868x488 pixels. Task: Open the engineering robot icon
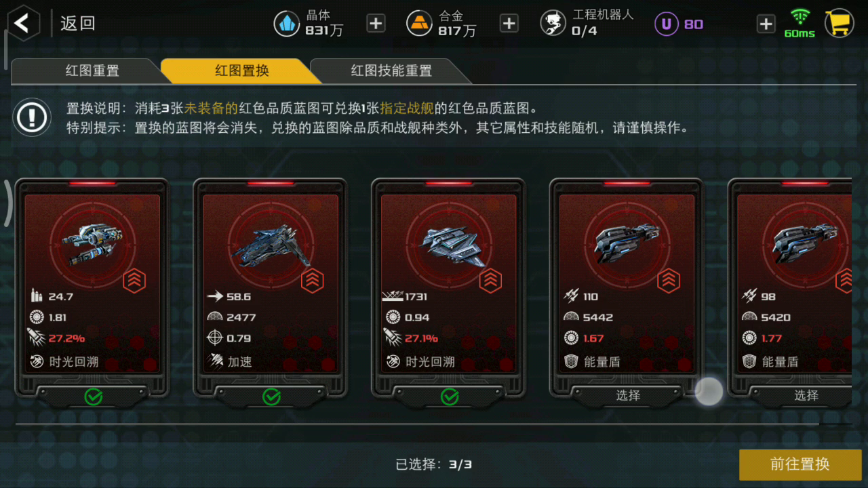(x=553, y=24)
